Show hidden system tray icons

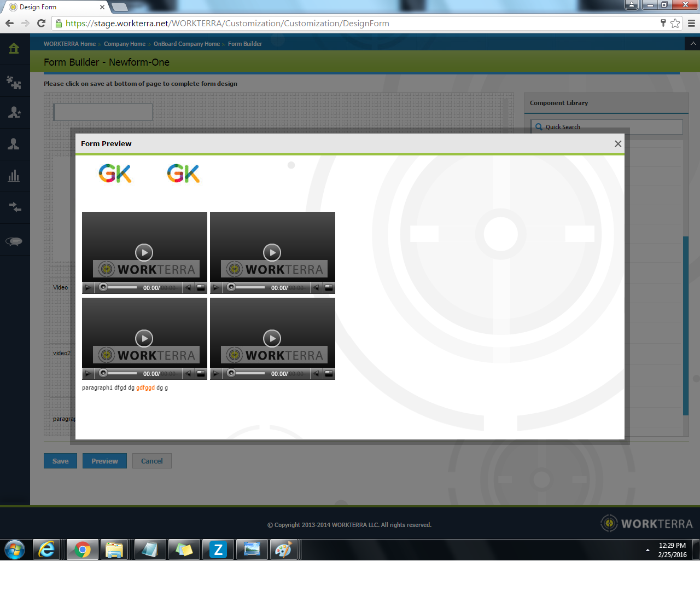coord(647,550)
